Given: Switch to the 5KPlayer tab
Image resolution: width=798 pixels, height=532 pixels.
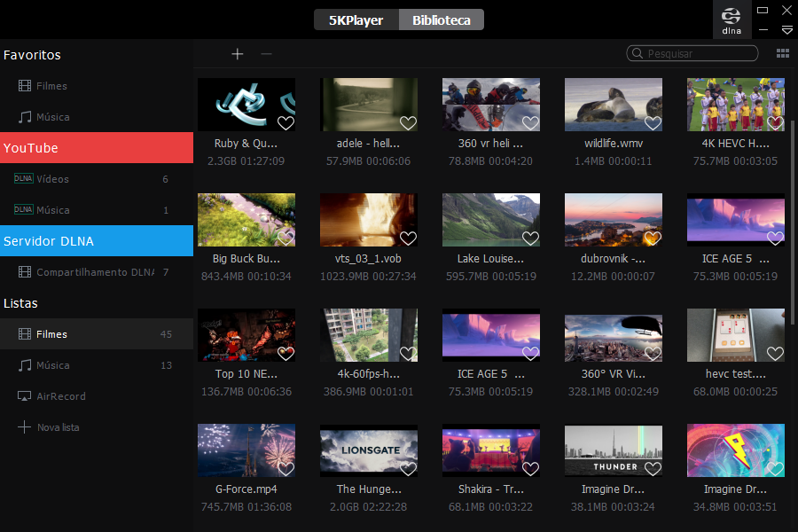Looking at the screenshot, I should click(356, 20).
